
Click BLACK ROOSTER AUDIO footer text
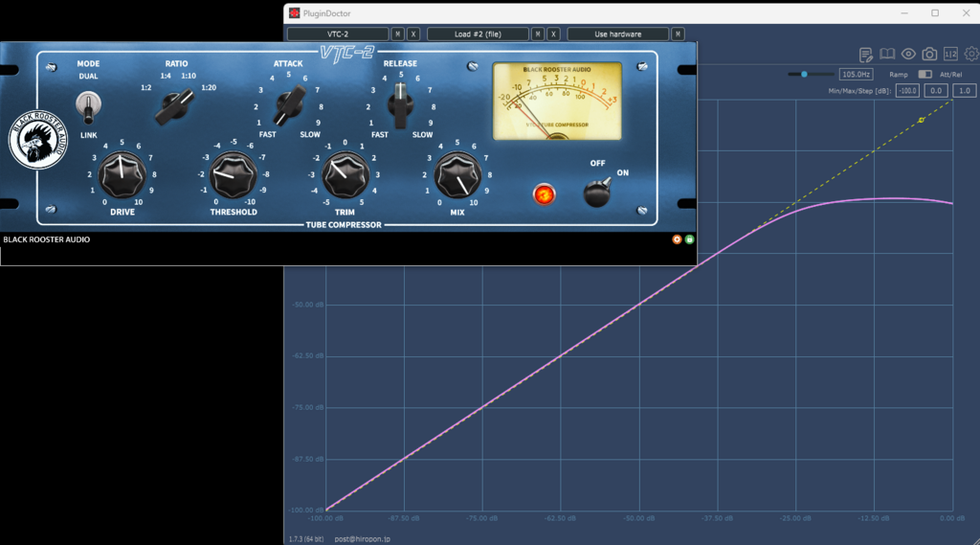pos(46,239)
